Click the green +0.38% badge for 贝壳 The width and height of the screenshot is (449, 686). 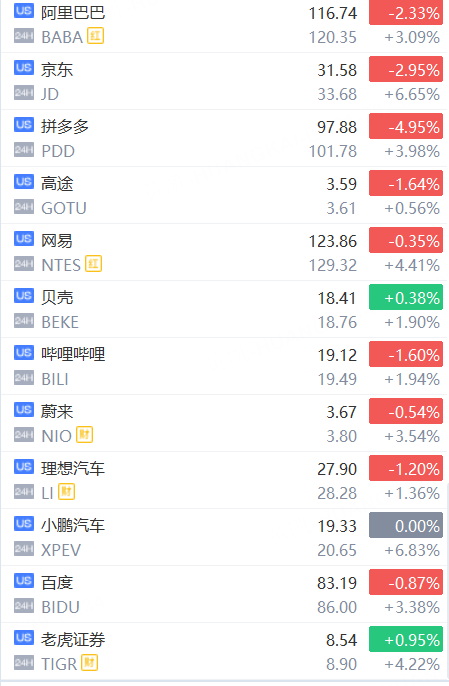(406, 298)
